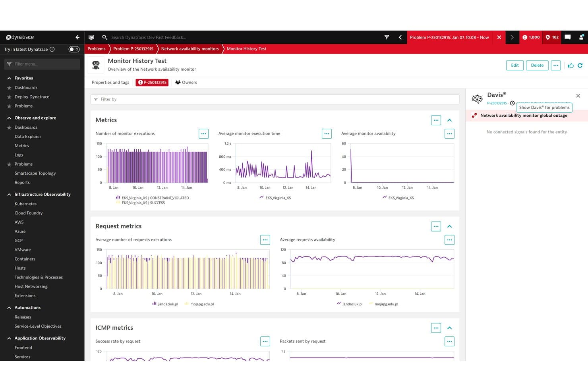Image resolution: width=588 pixels, height=392 pixels.
Task: Focus the Filter by input field
Action: coord(275,99)
